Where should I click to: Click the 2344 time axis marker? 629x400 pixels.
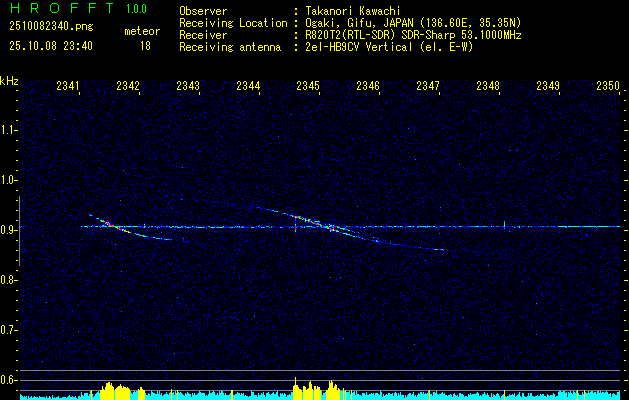(248, 85)
